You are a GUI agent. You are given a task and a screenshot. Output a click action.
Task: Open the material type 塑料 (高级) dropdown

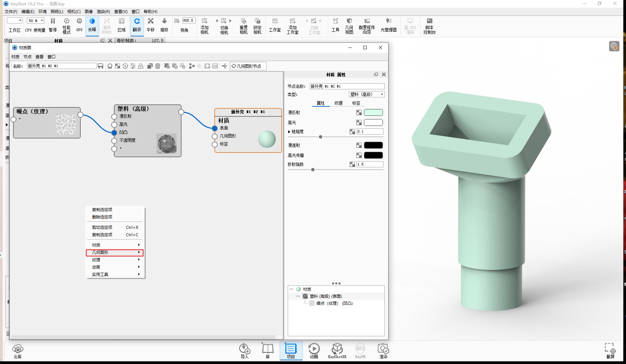coord(367,94)
